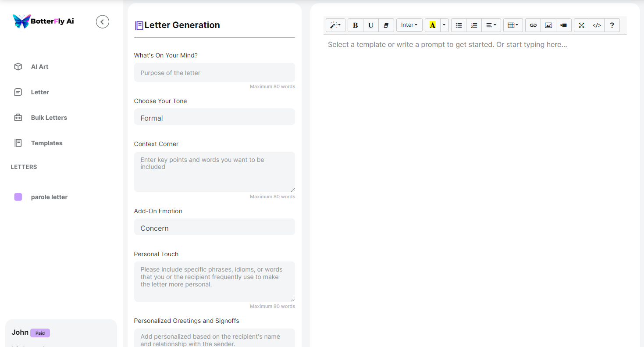Toggle code view in editor
Image resolution: width=644 pixels, height=347 pixels.
pyautogui.click(x=597, y=25)
